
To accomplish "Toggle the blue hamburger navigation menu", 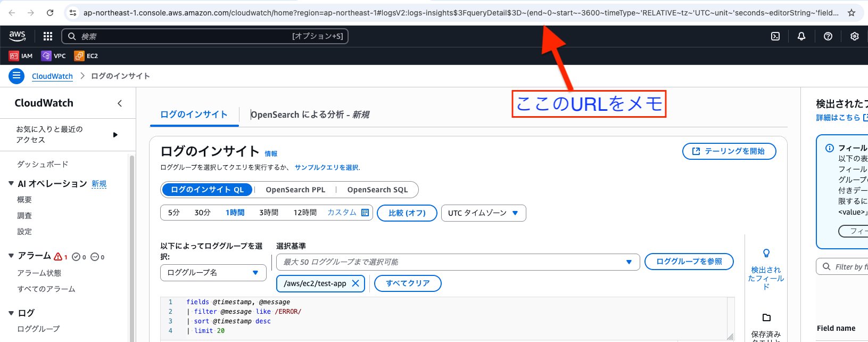I will [x=16, y=76].
